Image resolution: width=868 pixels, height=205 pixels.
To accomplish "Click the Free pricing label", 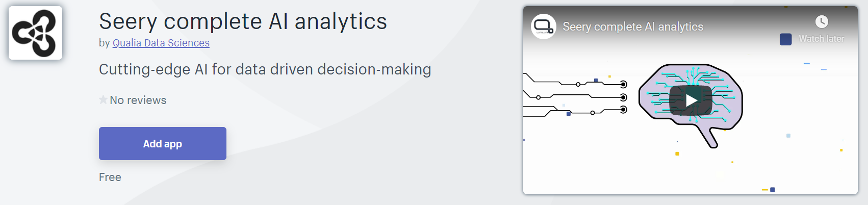I will (x=110, y=177).
